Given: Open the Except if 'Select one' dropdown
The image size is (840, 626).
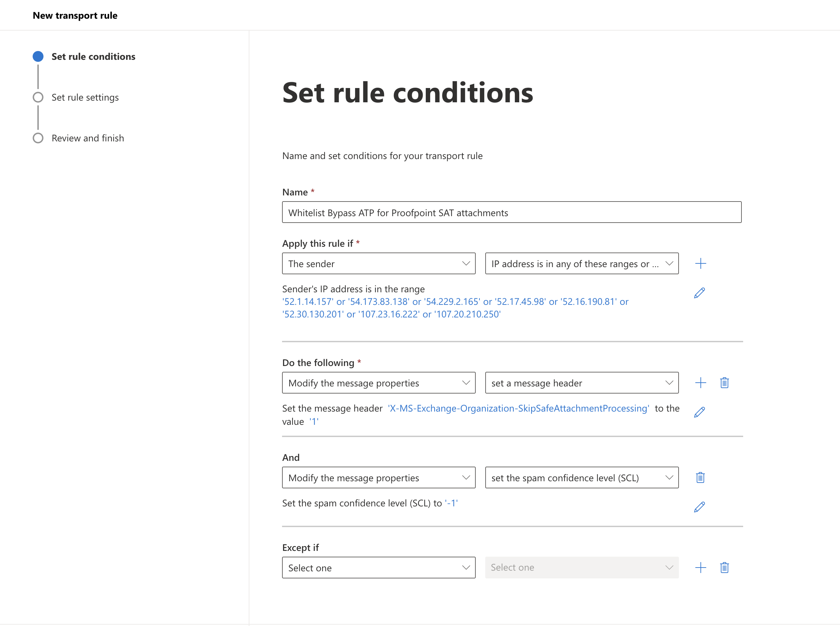Looking at the screenshot, I should 378,568.
